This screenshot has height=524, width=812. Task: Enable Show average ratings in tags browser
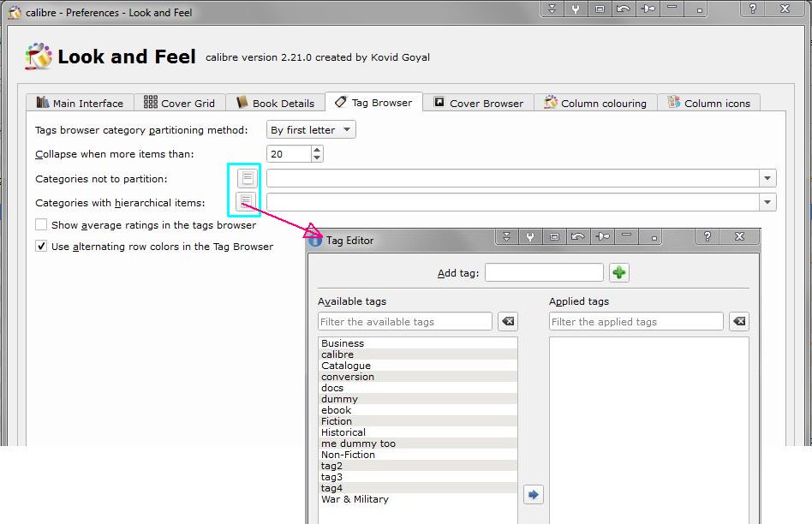[41, 224]
